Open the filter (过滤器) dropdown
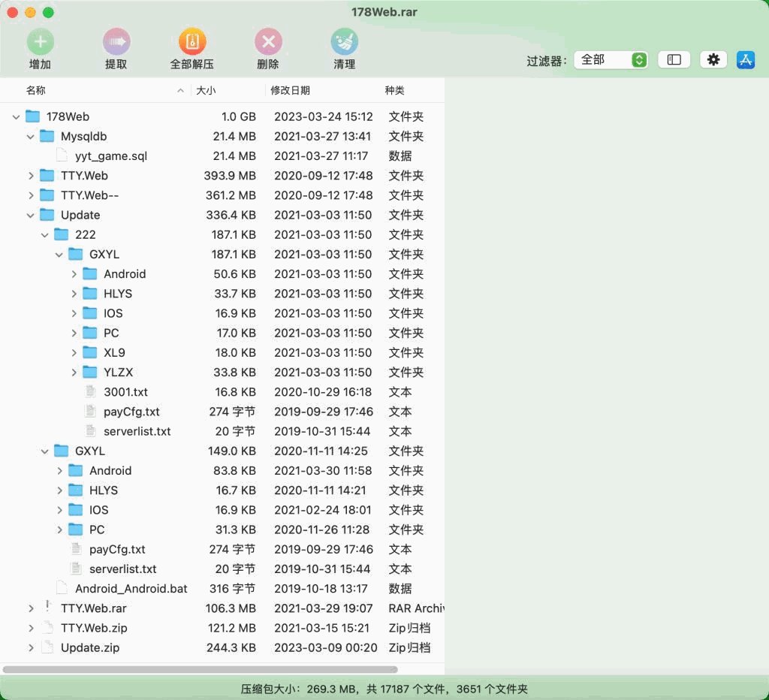 (x=611, y=59)
